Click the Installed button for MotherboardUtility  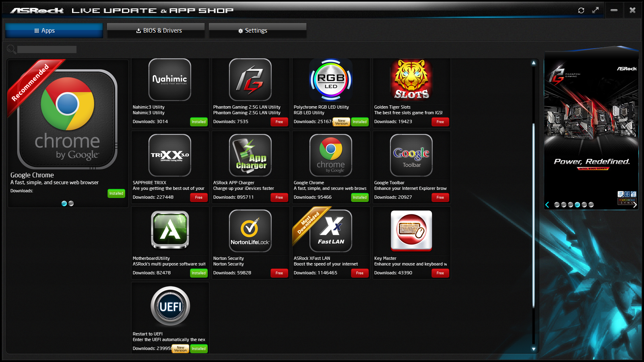point(199,273)
